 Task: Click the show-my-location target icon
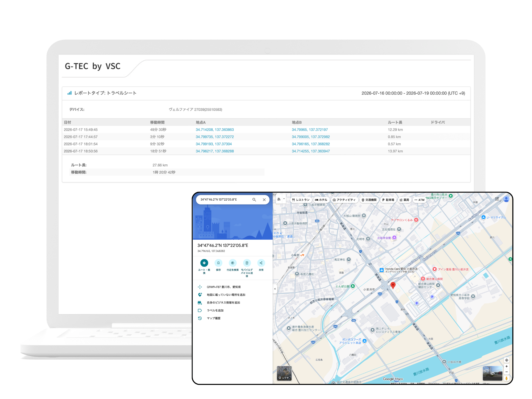(507, 360)
